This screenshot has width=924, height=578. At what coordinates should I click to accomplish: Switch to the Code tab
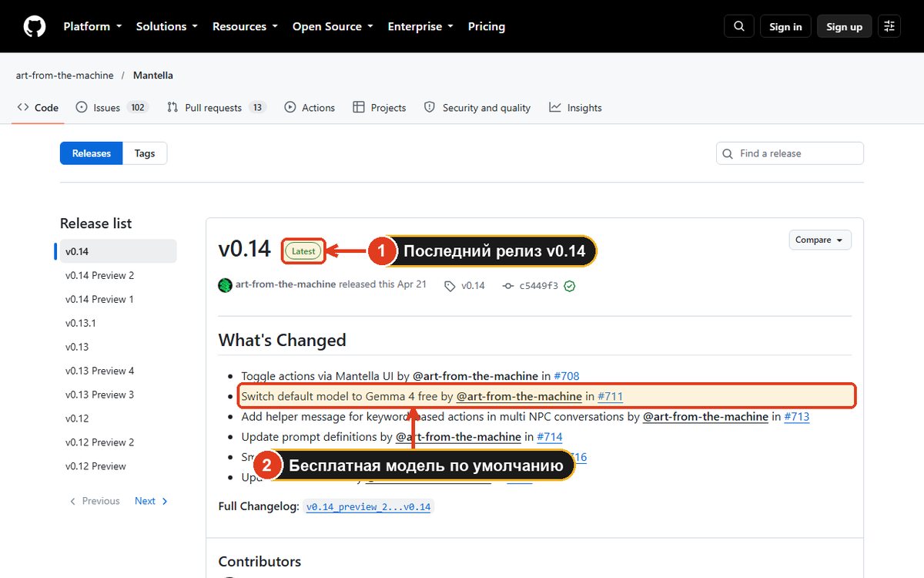click(x=38, y=108)
